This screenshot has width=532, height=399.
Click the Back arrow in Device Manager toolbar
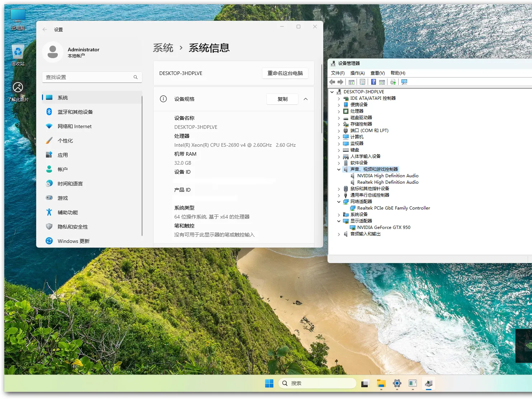(332, 82)
